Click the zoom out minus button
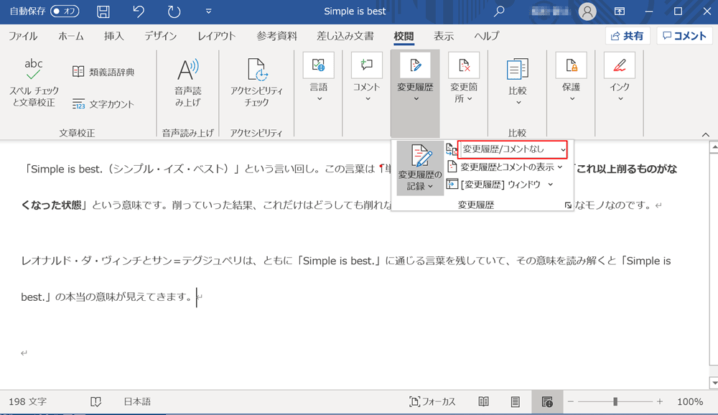Image resolution: width=718 pixels, height=415 pixels. 571,402
